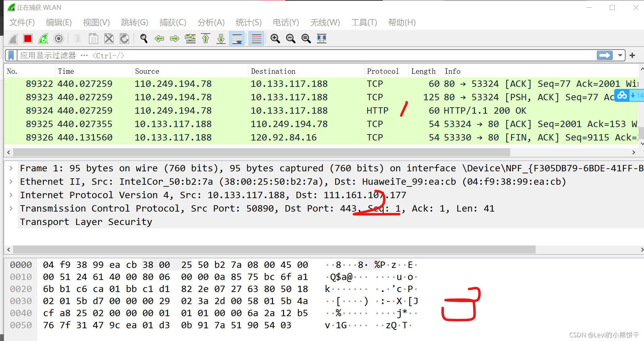
Task: Sort packets by Info column header
Action: [540, 71]
